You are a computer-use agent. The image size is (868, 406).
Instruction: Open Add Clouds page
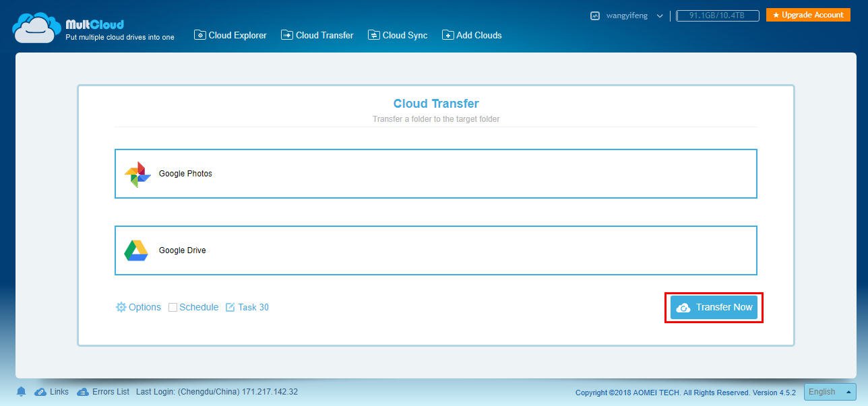(x=472, y=35)
